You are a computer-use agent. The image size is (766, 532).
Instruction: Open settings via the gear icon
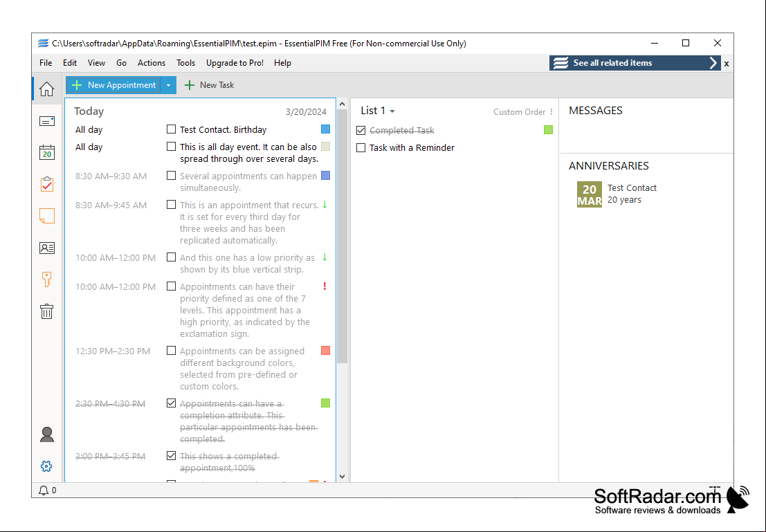point(47,466)
